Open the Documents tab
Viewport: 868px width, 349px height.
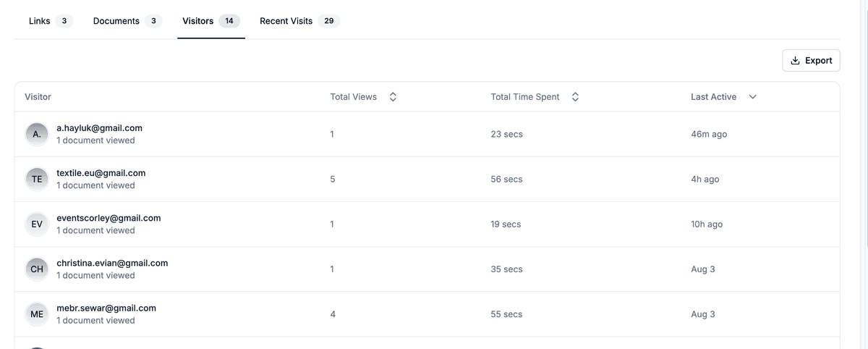click(x=116, y=21)
